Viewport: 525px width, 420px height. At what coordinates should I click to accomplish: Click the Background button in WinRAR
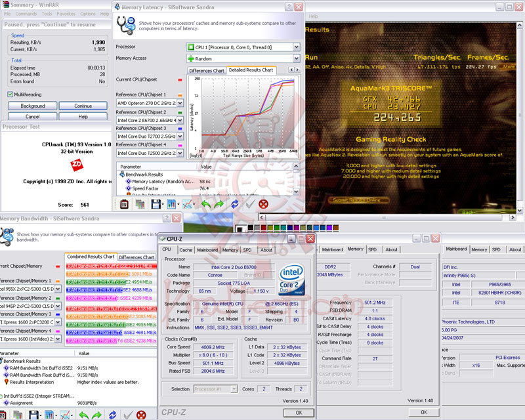point(32,106)
